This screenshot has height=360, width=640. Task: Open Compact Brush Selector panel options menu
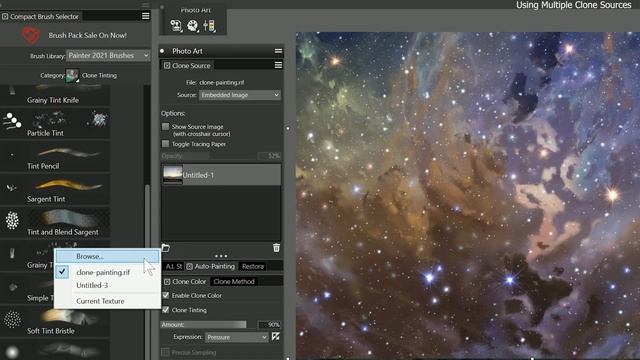[x=146, y=16]
